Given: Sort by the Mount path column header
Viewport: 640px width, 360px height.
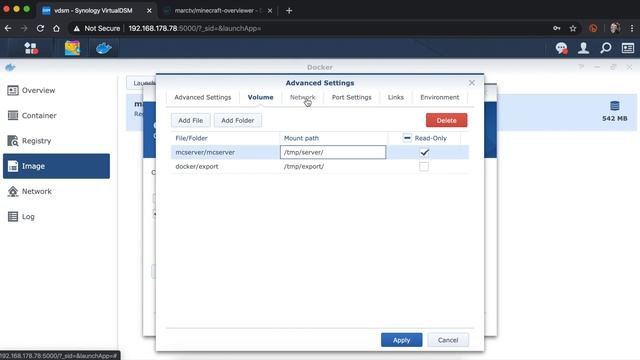Looking at the screenshot, I should (333, 138).
